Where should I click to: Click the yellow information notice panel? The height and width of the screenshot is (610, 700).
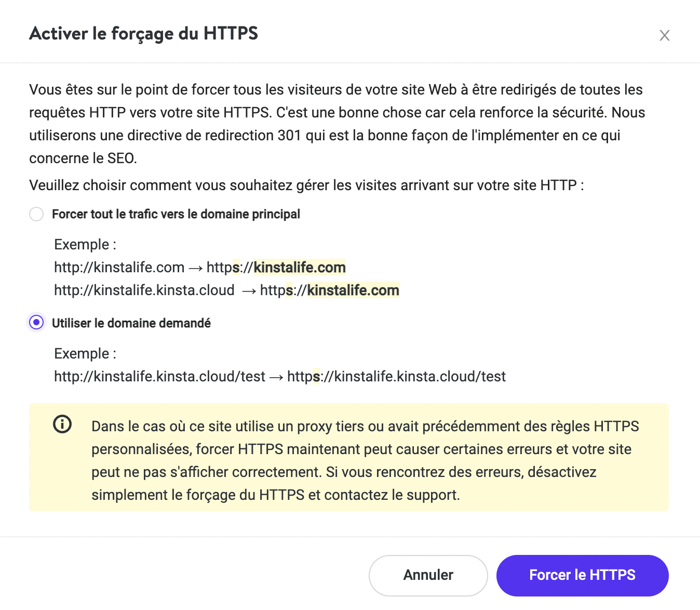click(349, 457)
